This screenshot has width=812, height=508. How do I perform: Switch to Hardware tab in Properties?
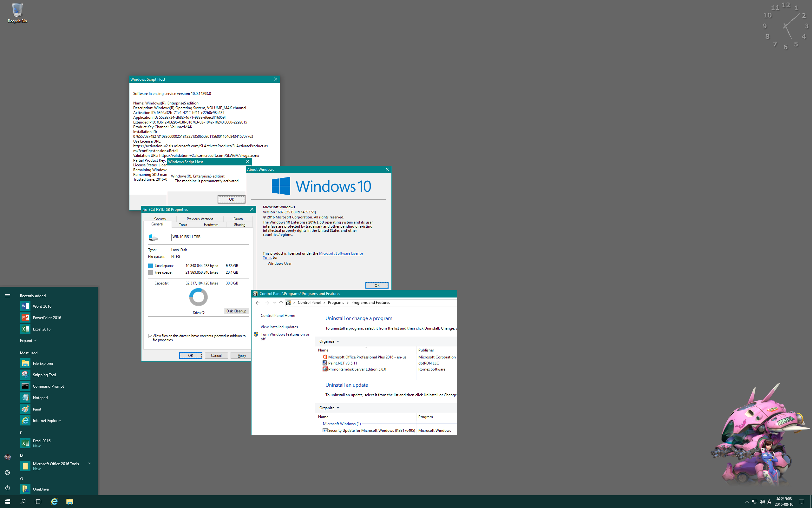coord(211,225)
